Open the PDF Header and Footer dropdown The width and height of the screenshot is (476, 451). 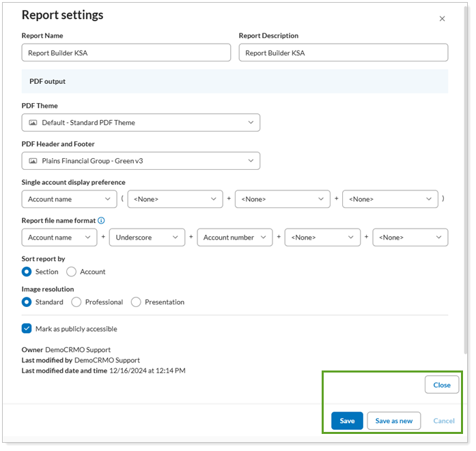point(141,161)
